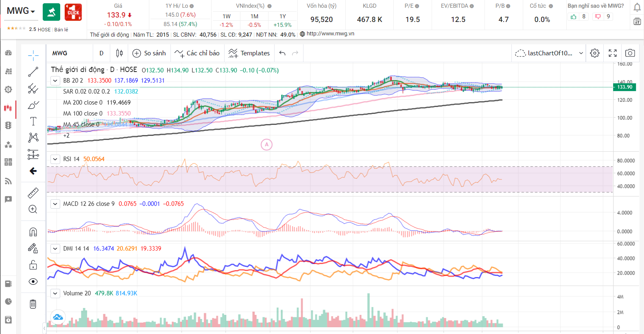Open the green auction hammer button
644x334 pixels.
coord(51,12)
